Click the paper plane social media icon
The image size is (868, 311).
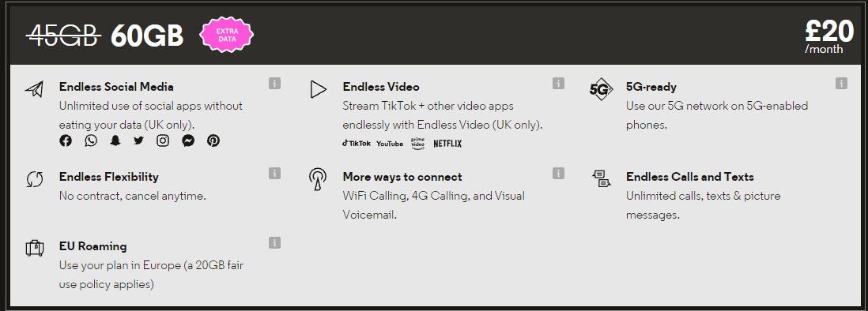[34, 89]
